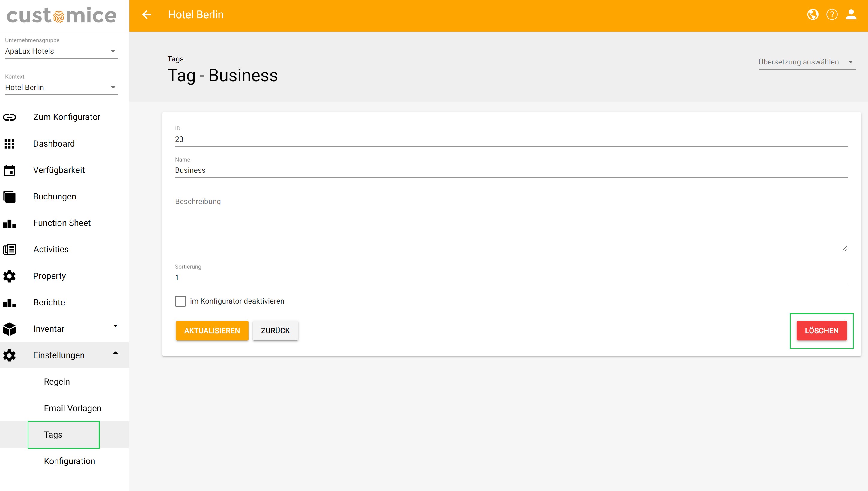Collapse the Einstellungen submenu arrow
This screenshot has height=491, width=868.
point(115,353)
